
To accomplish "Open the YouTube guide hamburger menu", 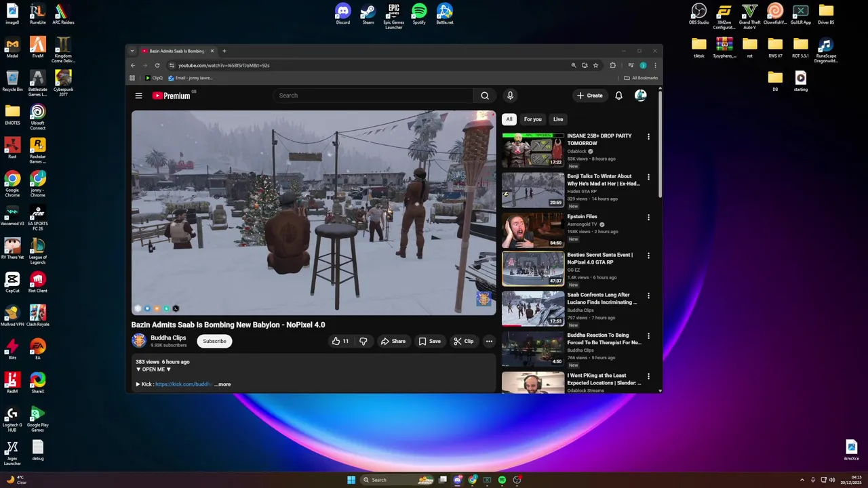I will click(x=138, y=96).
